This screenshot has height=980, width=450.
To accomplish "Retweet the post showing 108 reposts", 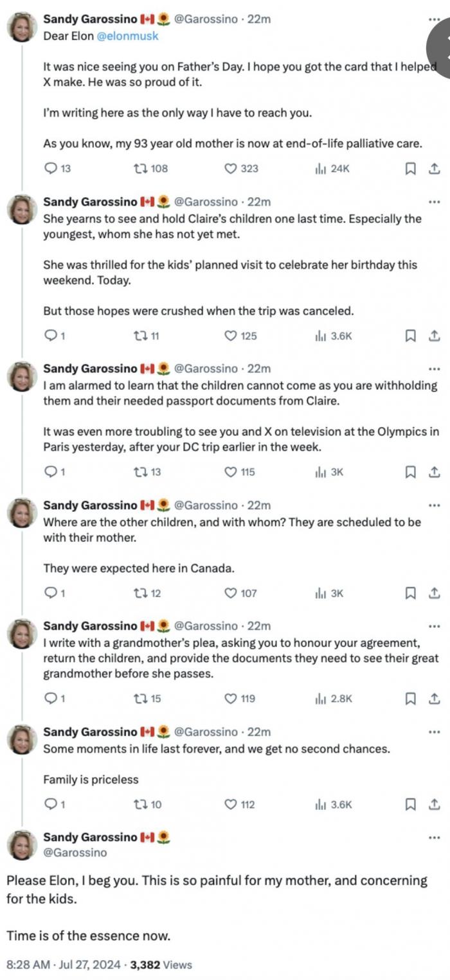I will [149, 168].
